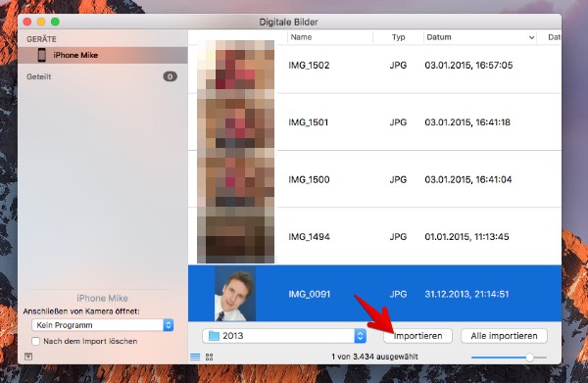The width and height of the screenshot is (588, 383).
Task: Select iPhone Mike device in sidebar
Action: pos(103,55)
